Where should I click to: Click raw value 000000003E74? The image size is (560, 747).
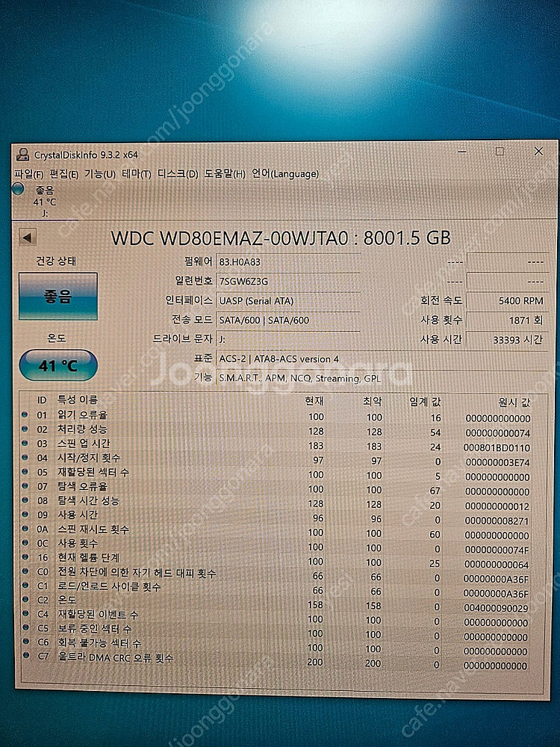pyautogui.click(x=497, y=462)
